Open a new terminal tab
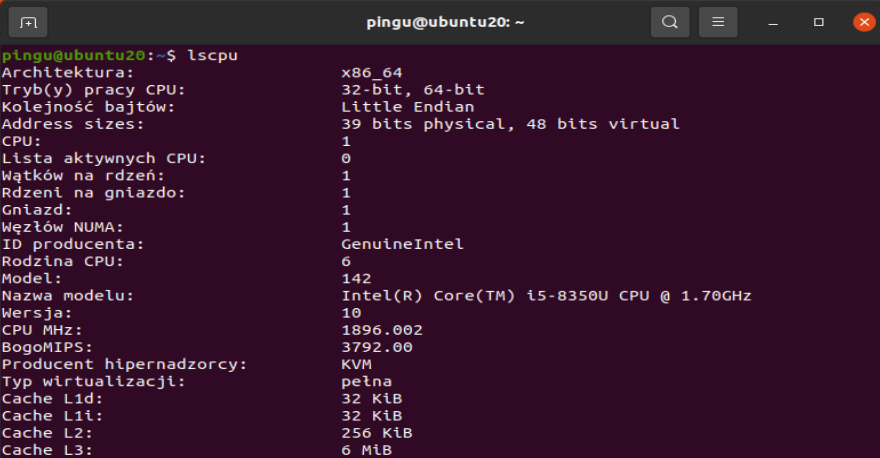Screen dimensions: 880x458 pos(28,21)
